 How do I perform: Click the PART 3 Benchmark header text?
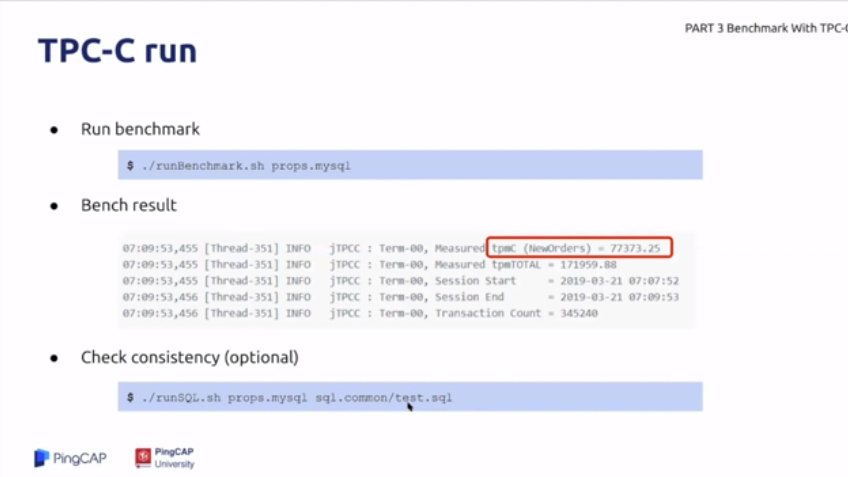[x=765, y=28]
